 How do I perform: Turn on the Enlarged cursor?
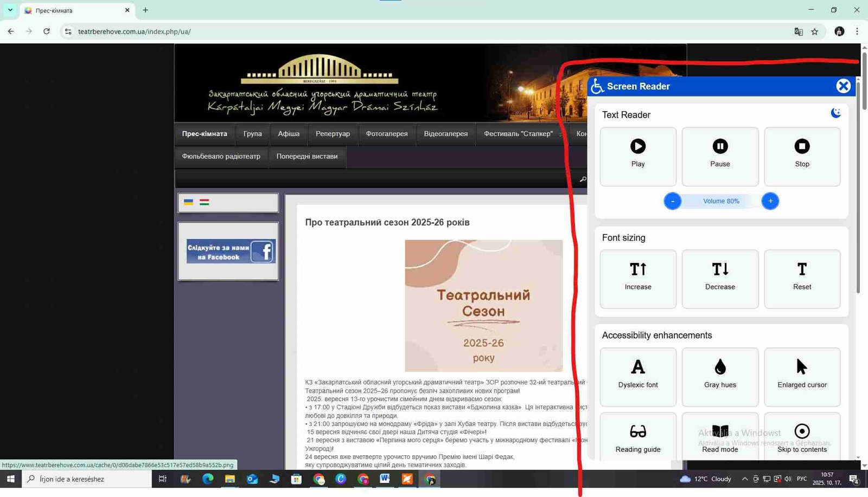802,377
